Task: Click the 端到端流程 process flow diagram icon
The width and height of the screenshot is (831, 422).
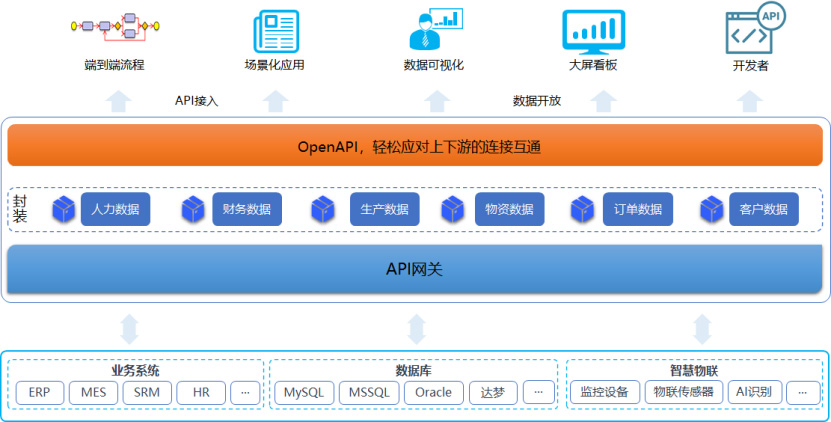Action: [115, 26]
